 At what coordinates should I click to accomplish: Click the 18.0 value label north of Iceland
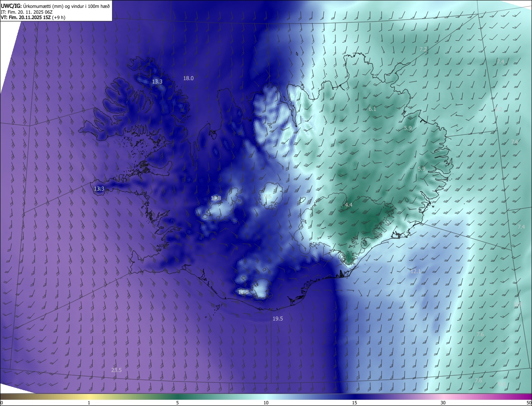[188, 78]
